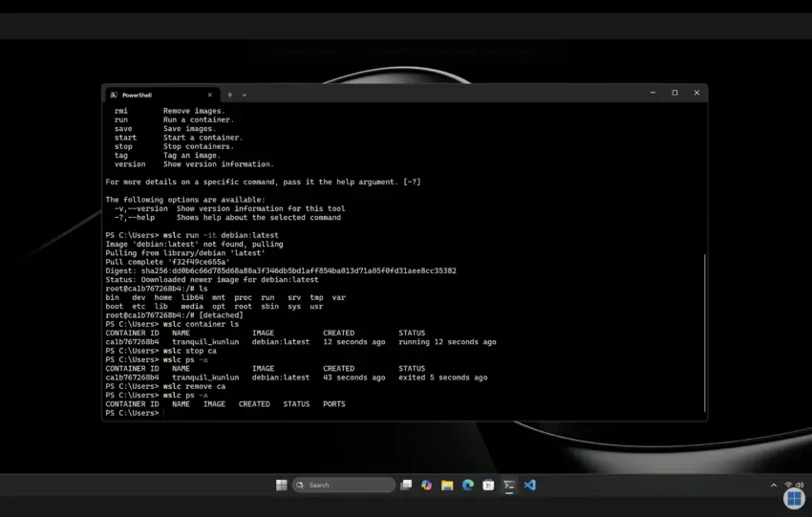Launch Visual Studio Code from the taskbar
Screen dimensions: 812x517
point(530,485)
